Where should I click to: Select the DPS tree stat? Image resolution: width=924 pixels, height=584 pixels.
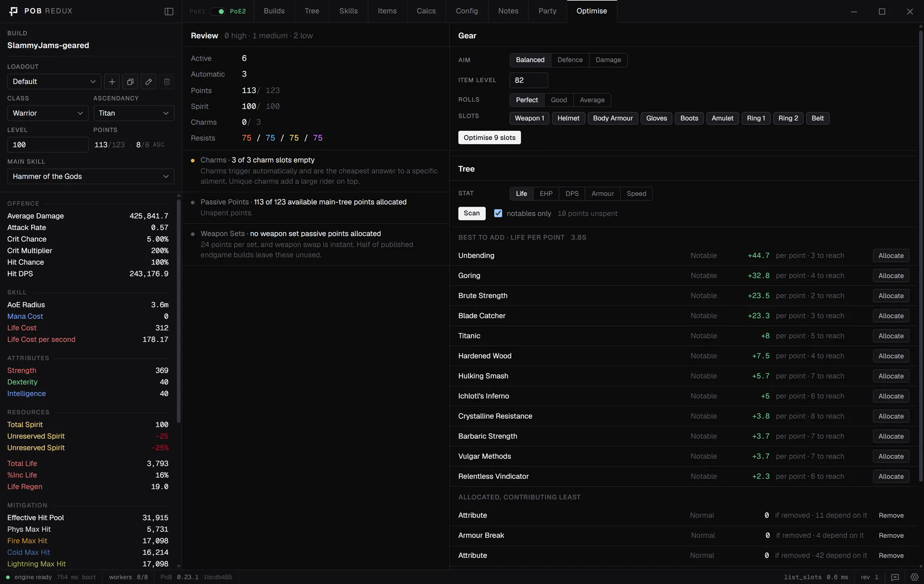tap(572, 193)
